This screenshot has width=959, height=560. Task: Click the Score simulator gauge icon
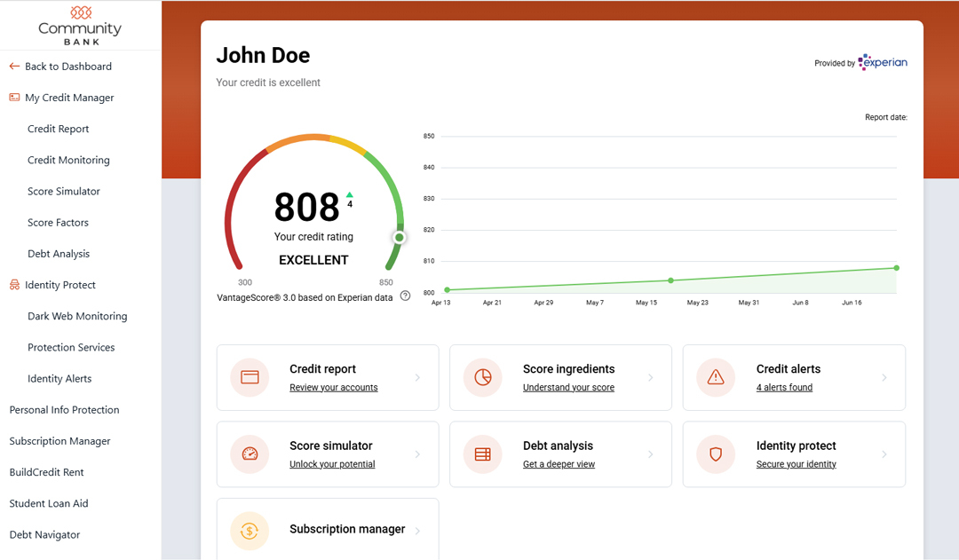point(250,454)
